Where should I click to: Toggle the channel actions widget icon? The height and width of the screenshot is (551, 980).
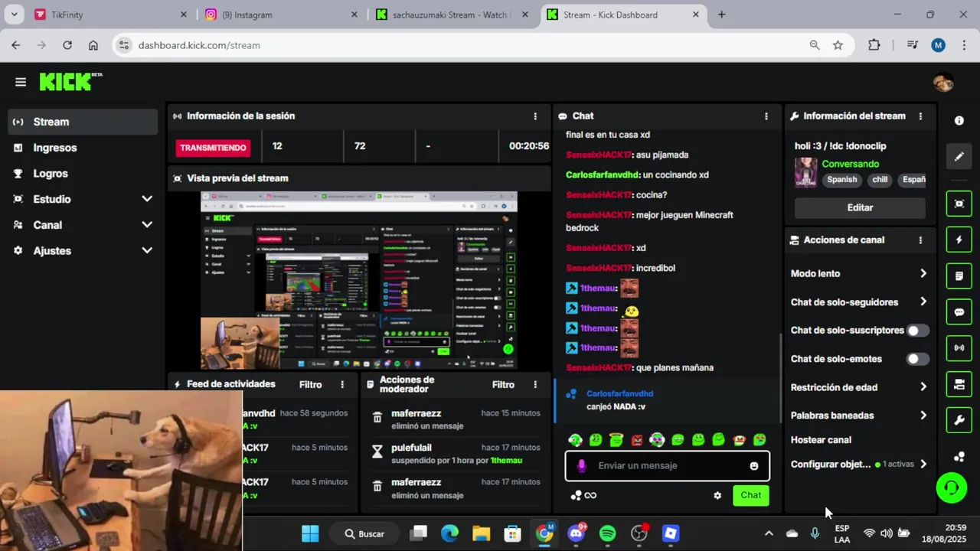click(x=959, y=384)
